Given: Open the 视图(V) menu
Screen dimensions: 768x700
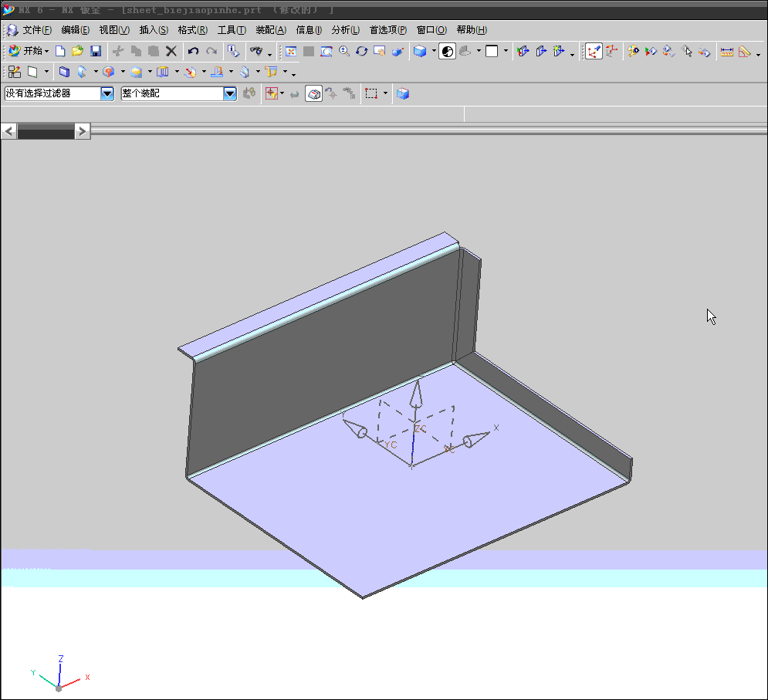Looking at the screenshot, I should point(114,30).
